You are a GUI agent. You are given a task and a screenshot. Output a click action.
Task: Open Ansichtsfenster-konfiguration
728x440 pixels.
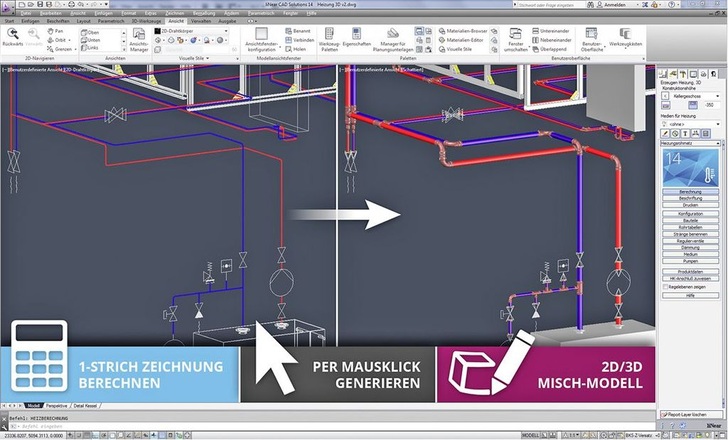tap(261, 39)
